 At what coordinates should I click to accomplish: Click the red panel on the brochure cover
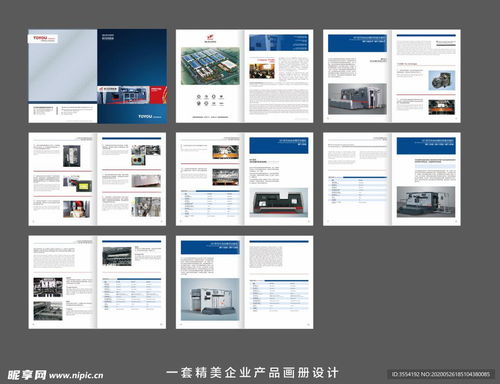tap(158, 95)
